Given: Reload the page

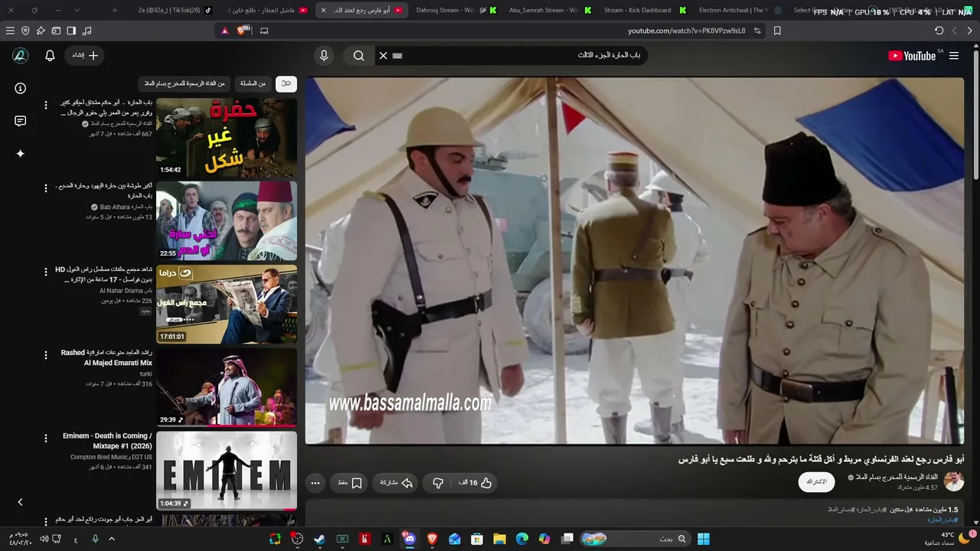Looking at the screenshot, I should point(939,31).
